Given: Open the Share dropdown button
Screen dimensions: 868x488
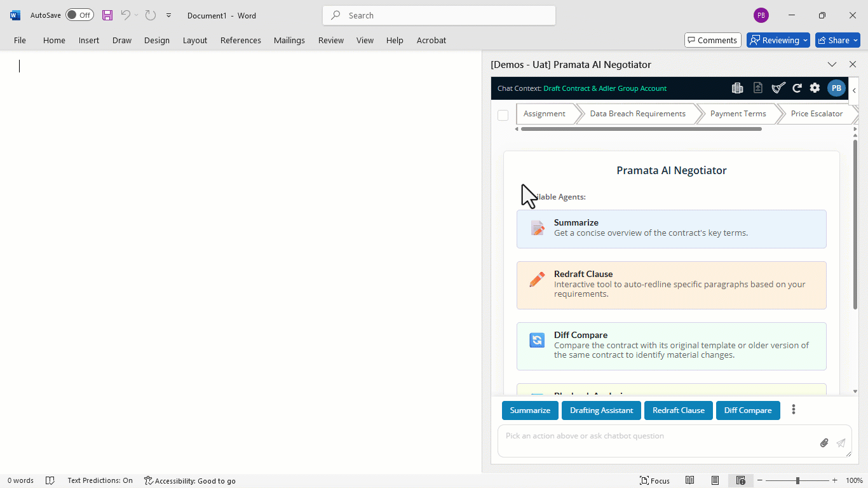Looking at the screenshot, I should pyautogui.click(x=837, y=40).
